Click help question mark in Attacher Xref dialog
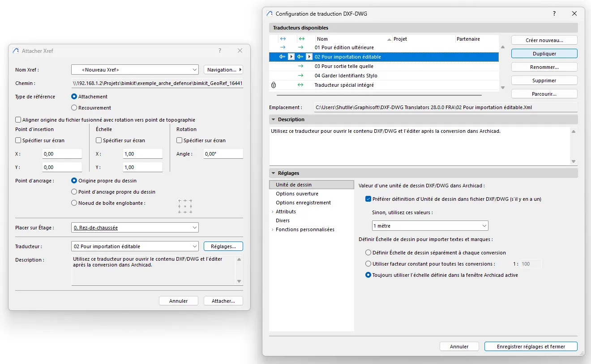 tap(220, 51)
